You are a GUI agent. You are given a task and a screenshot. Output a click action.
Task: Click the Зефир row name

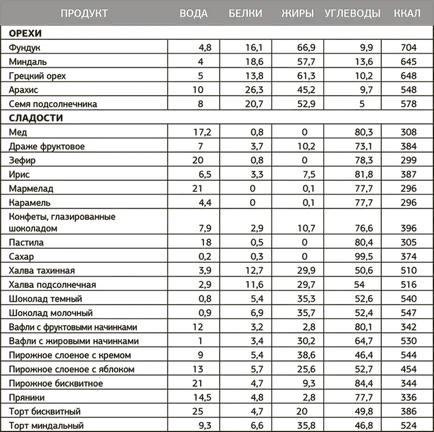22,160
